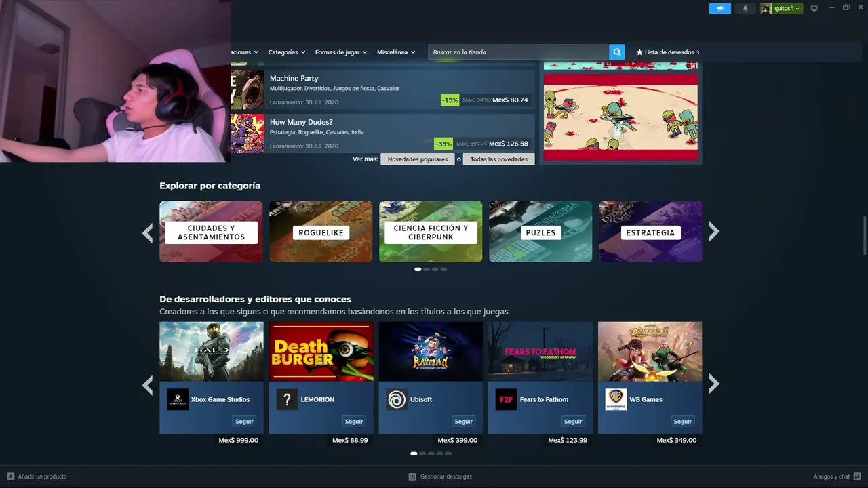
Task: Expand the Formas de jugar dropdown
Action: (340, 52)
